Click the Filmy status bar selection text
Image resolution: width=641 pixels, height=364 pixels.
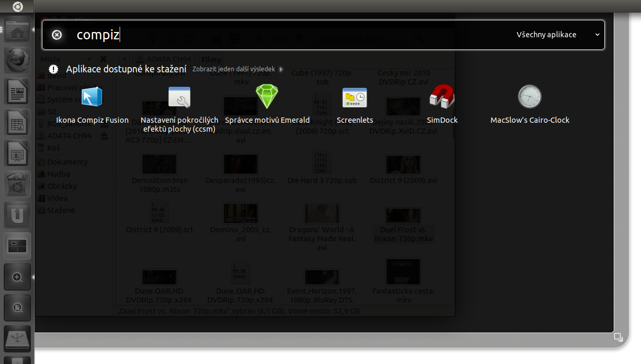pos(239,311)
